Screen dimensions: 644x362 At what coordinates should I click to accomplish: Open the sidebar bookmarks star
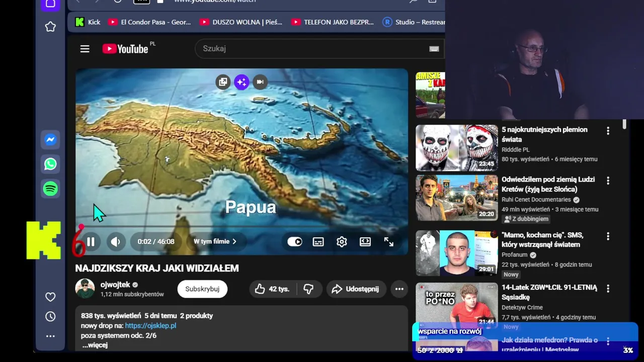coord(50,27)
